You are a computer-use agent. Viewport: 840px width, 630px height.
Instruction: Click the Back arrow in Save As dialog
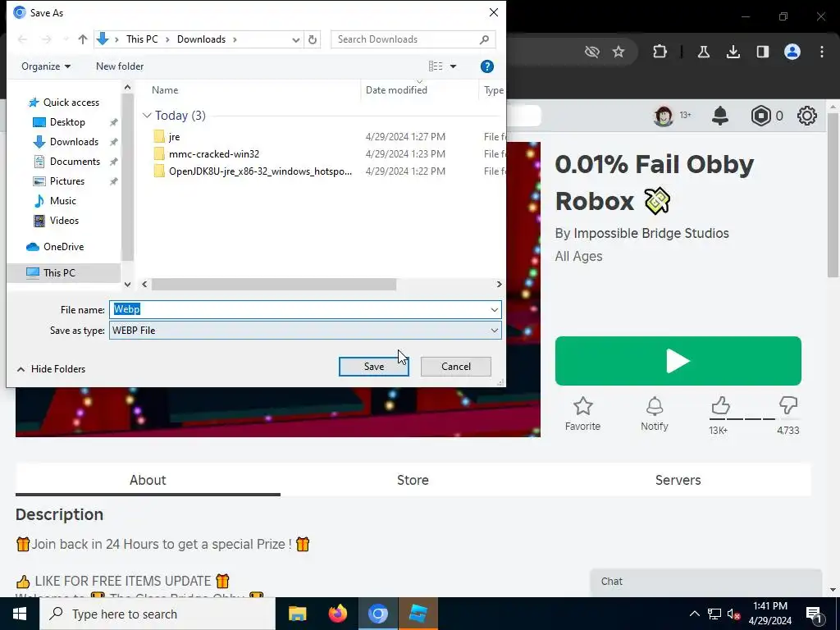click(22, 39)
